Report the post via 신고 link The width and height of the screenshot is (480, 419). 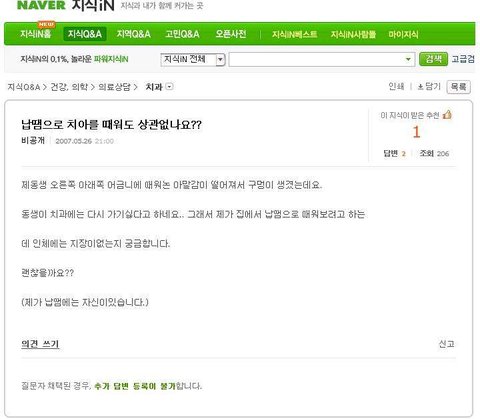coord(446,344)
